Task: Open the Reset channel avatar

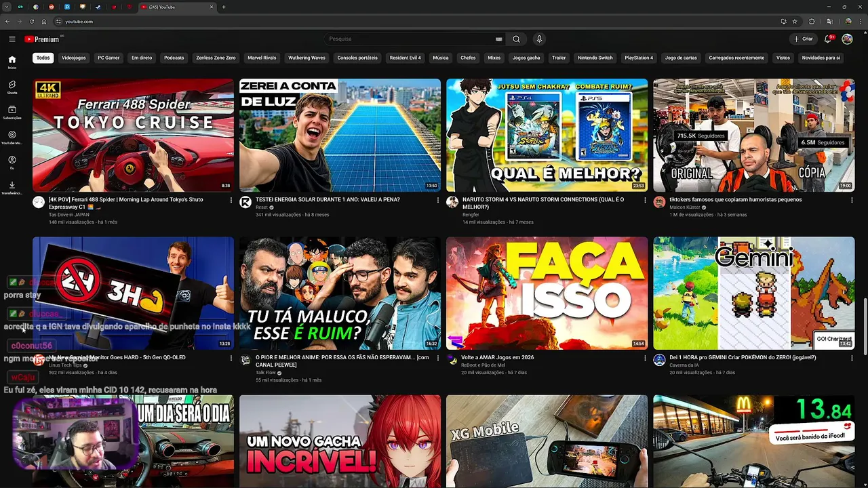Action: click(245, 202)
